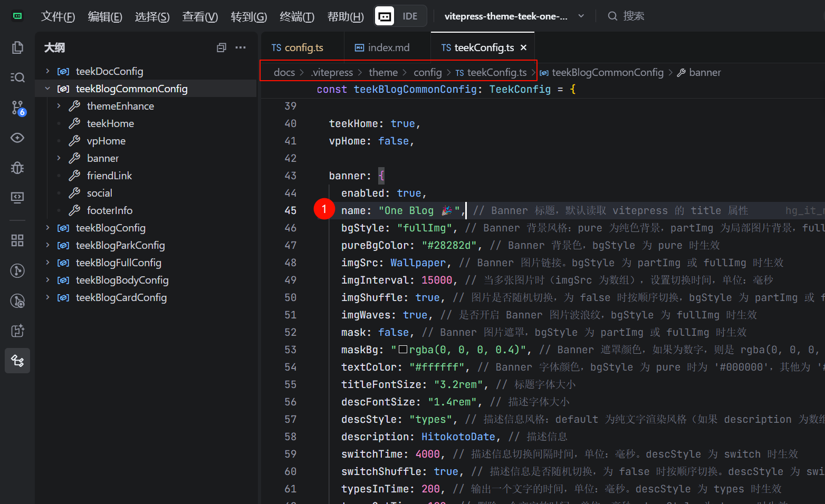Expand teekDocConfig in the outline

click(47, 71)
